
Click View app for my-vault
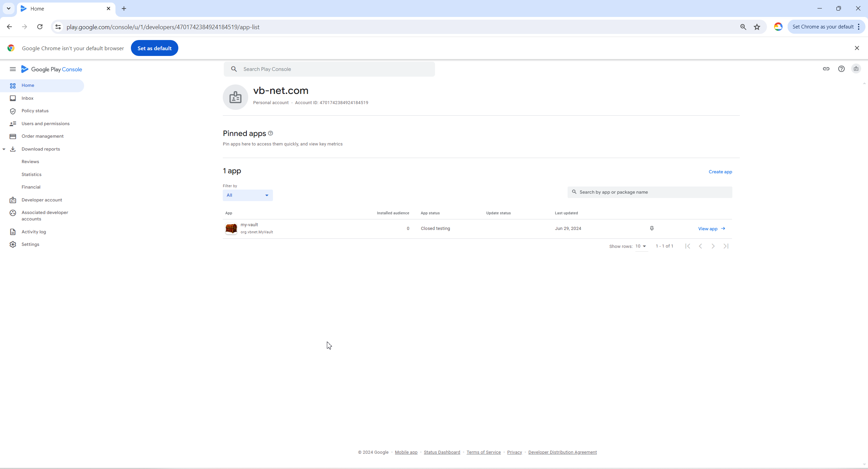pyautogui.click(x=711, y=229)
